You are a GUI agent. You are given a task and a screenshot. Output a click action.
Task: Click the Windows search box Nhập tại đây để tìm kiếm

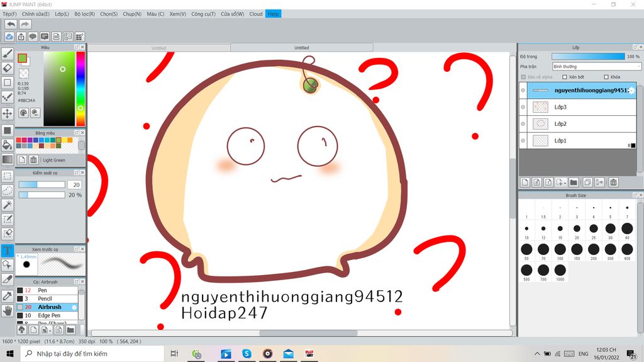[x=92, y=354]
